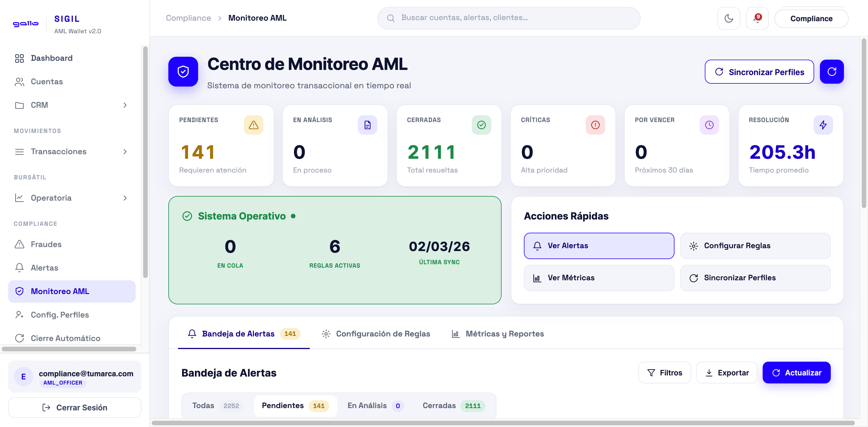Filter alerts by Cerradas 2111
Screen dimensions: 868x427
[x=453, y=406]
